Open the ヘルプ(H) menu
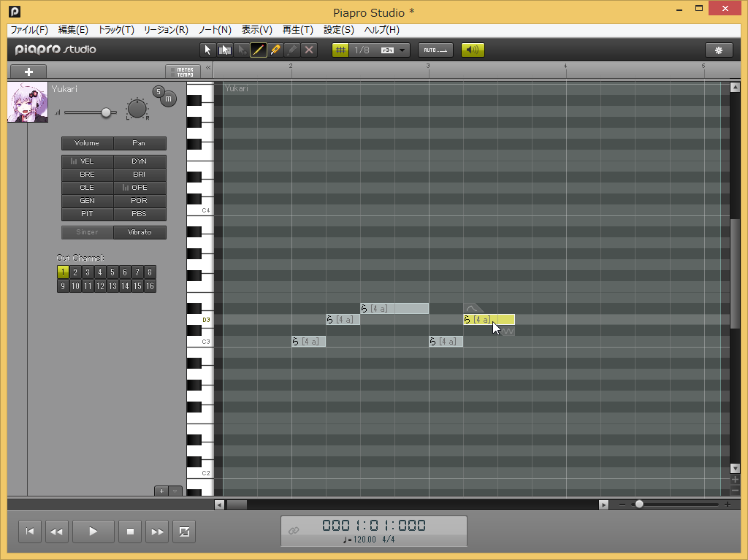 (381, 30)
